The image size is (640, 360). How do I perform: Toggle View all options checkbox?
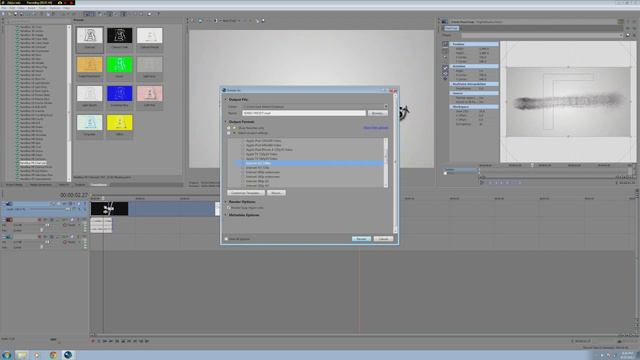point(226,239)
